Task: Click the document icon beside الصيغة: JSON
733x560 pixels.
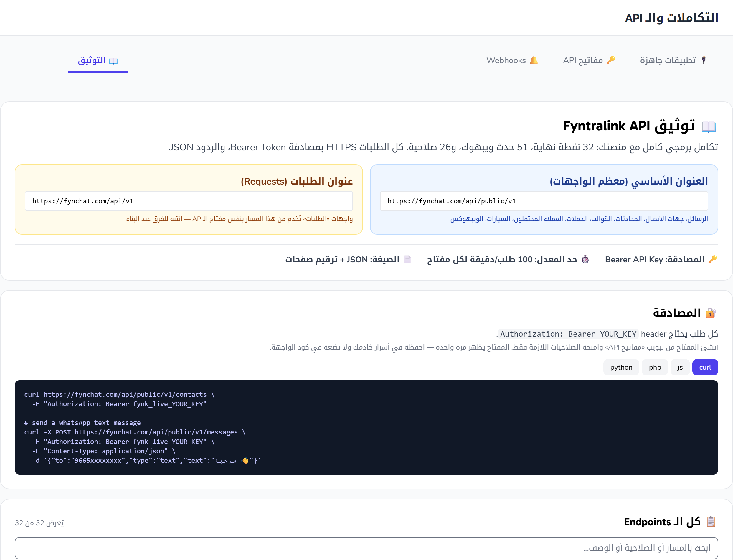Action: click(x=407, y=259)
